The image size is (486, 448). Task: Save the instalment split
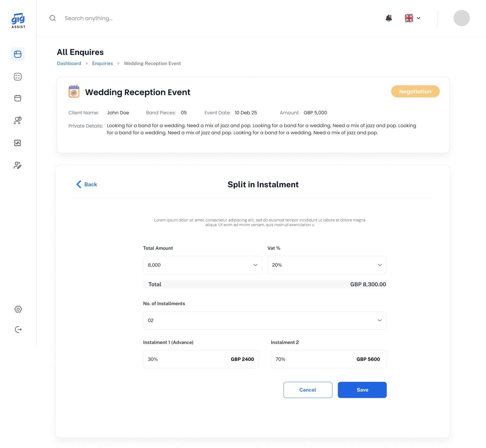coord(362,390)
